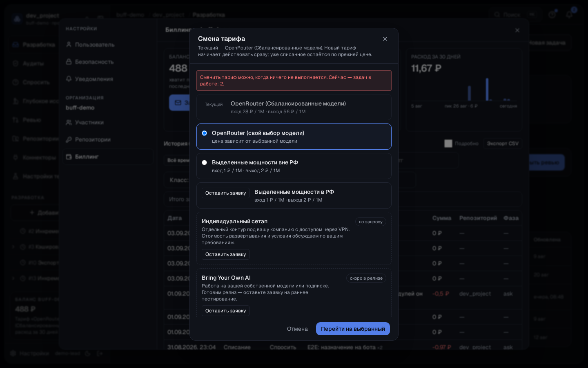The image size is (588, 368).
Task: Click buff-demo breadcrumb in top bar
Action: tap(130, 15)
